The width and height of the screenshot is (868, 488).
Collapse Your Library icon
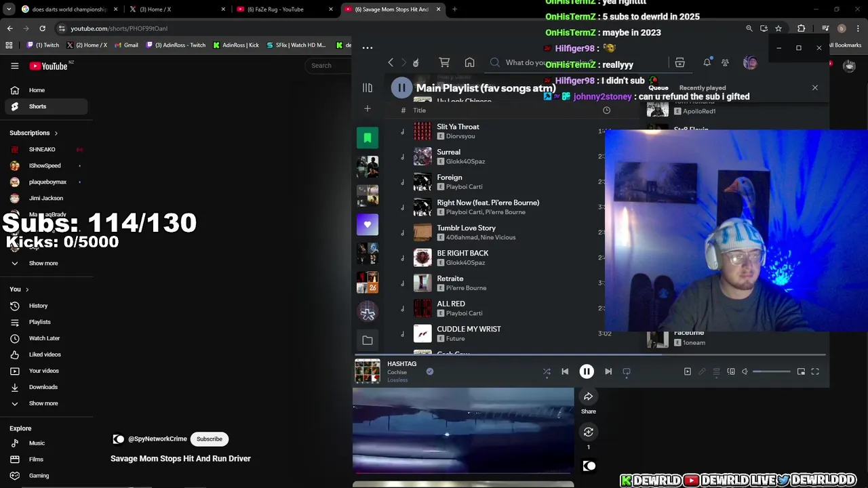click(x=367, y=88)
